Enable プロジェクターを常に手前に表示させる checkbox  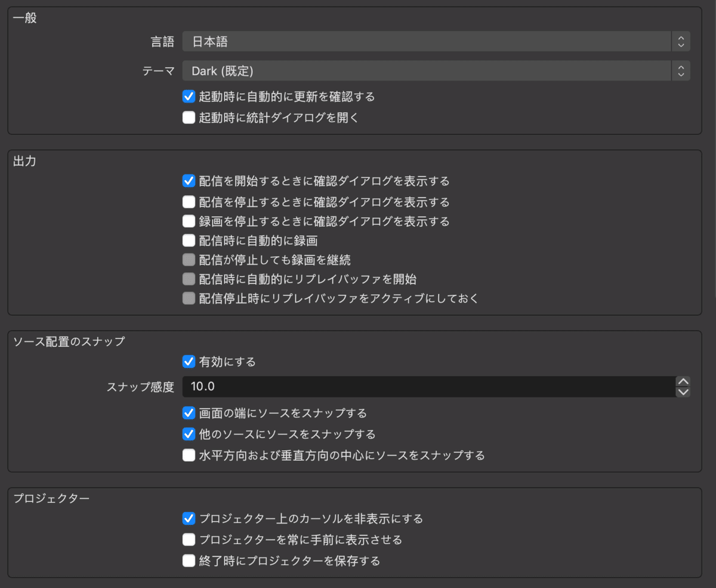coord(189,540)
